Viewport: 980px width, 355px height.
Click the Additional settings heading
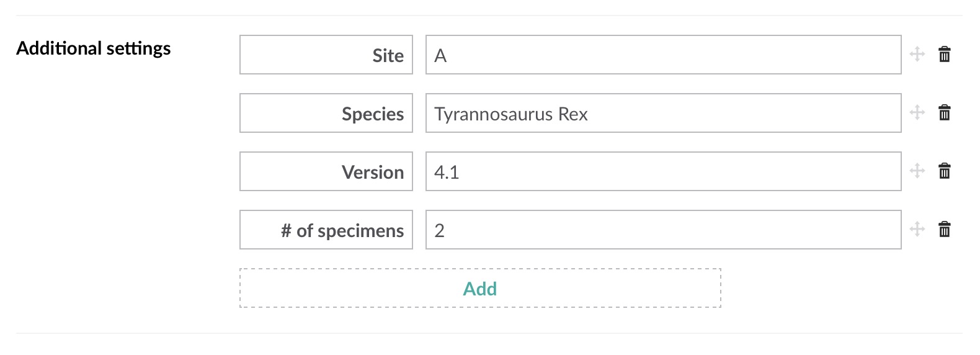tap(94, 48)
